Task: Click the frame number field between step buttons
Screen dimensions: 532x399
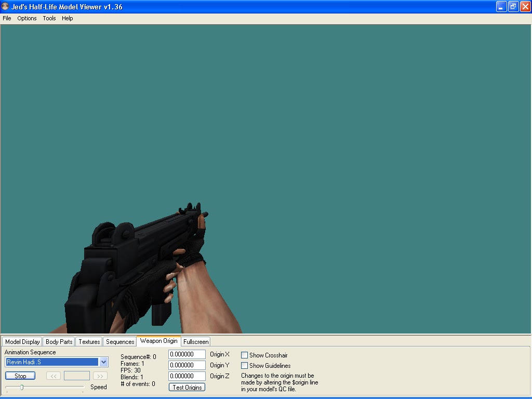Action: tap(77, 376)
